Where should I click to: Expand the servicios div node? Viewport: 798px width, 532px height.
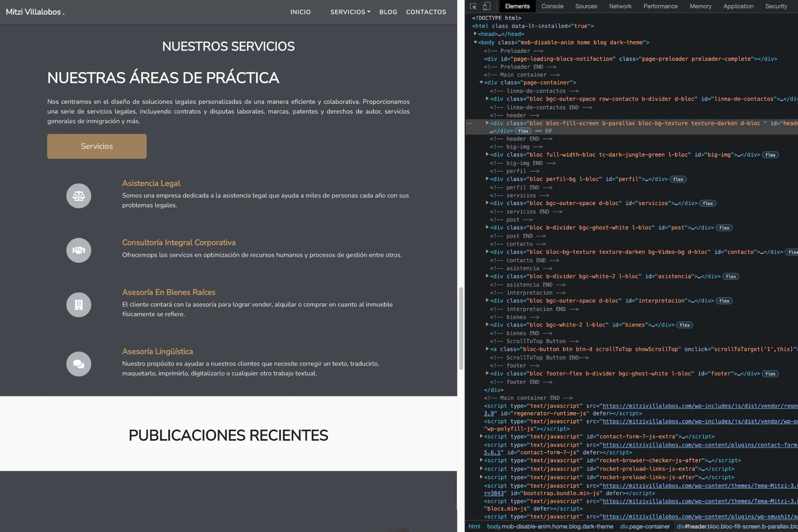click(x=487, y=203)
